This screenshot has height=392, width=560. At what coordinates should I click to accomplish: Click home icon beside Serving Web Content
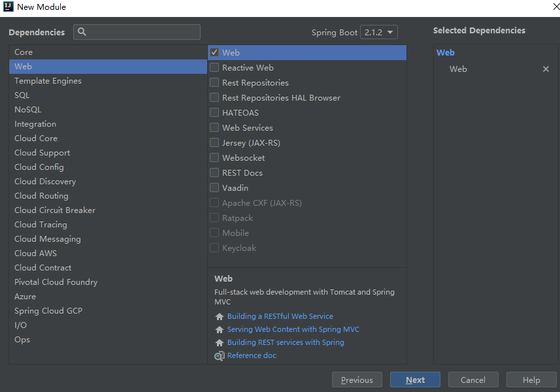pyautogui.click(x=220, y=329)
